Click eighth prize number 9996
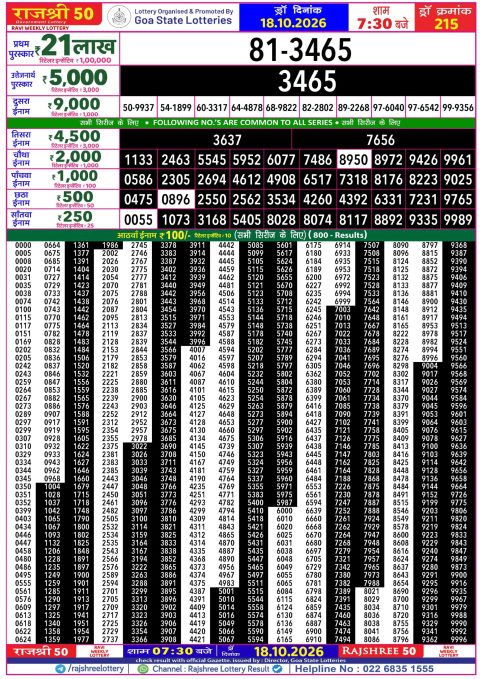Screen dimensions: 480x679 (x=458, y=639)
